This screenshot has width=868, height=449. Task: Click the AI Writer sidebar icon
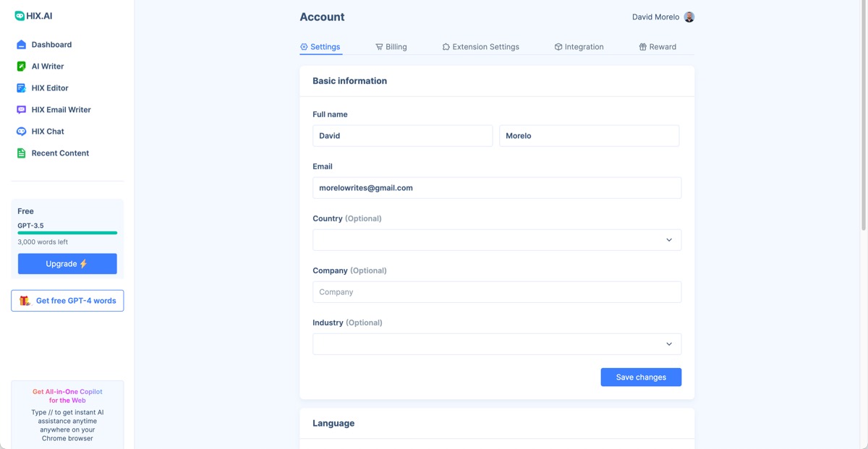tap(21, 67)
